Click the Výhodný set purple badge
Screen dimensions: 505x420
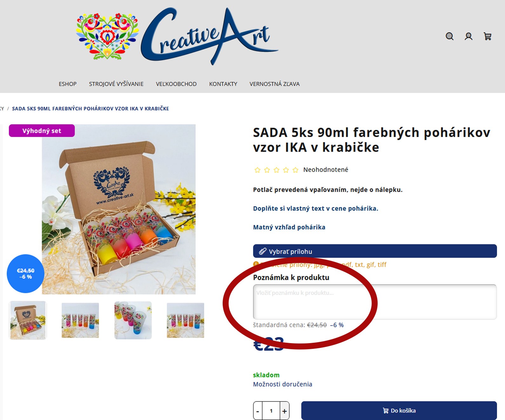(42, 131)
